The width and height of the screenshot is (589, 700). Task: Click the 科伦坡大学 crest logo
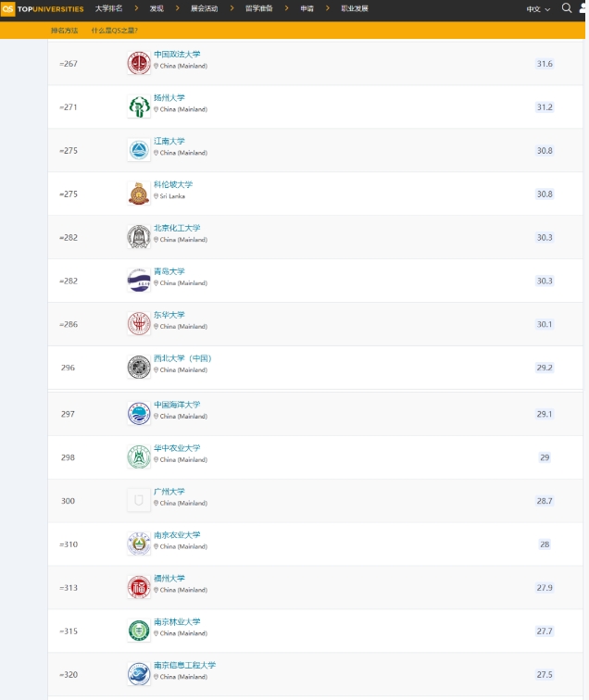pos(139,194)
